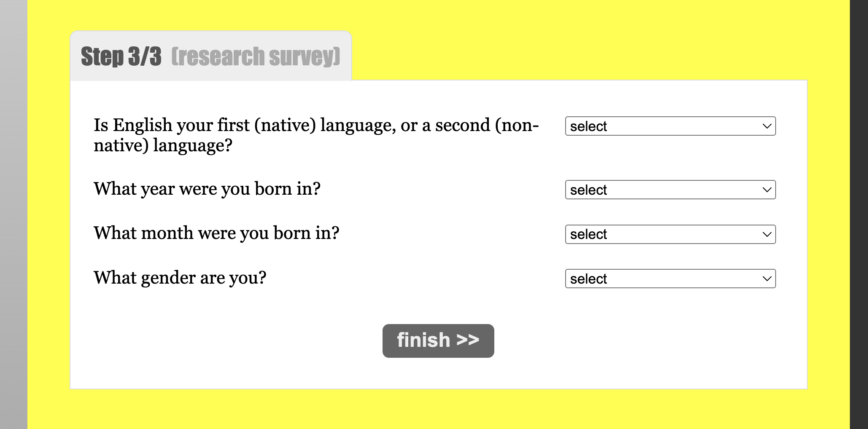This screenshot has height=429, width=868.
Task: Click the English first language question text
Action: click(x=316, y=135)
